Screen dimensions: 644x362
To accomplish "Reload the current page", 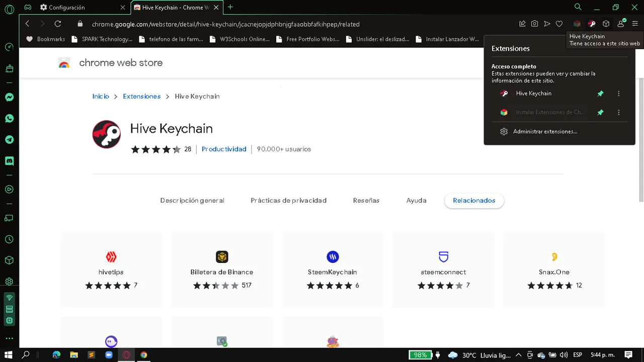I will (x=58, y=24).
